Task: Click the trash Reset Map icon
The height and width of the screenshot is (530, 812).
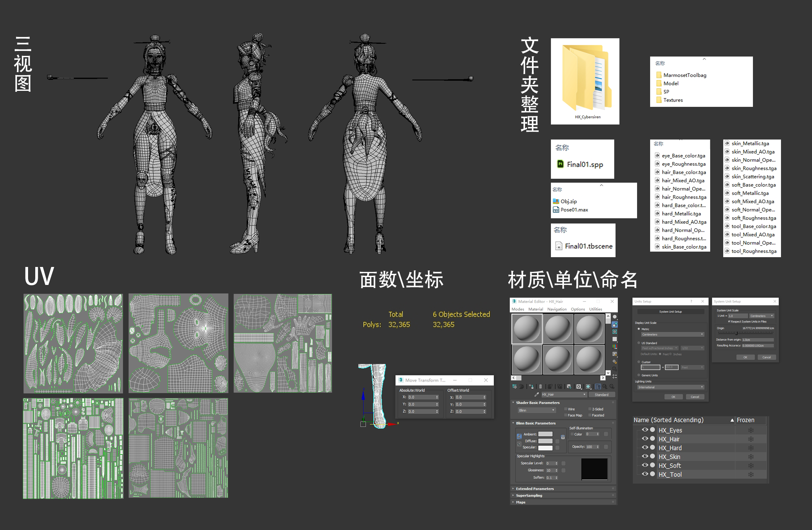Action: (541, 387)
